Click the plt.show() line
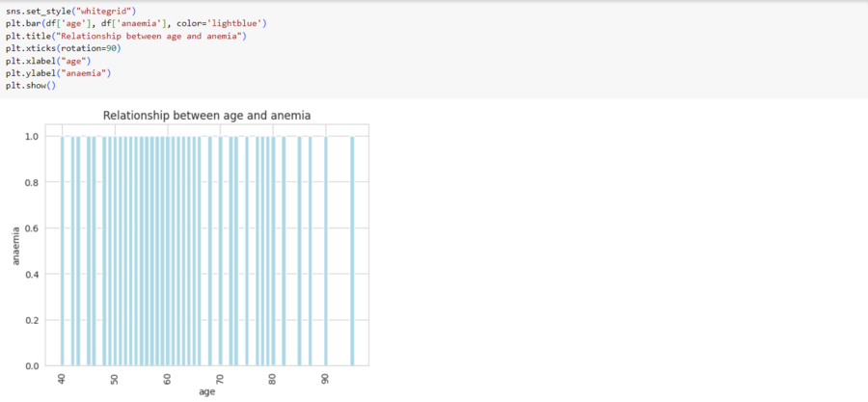The image size is (868, 402). (x=31, y=86)
